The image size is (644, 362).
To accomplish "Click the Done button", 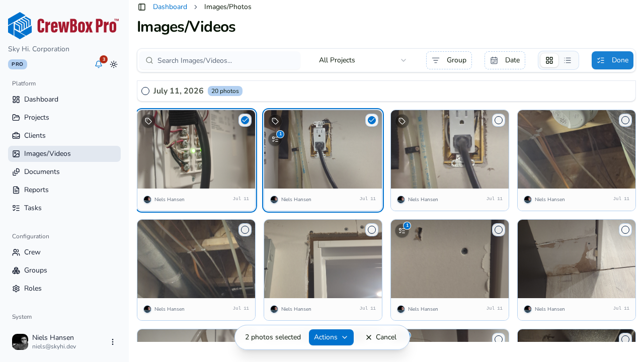I will [612, 60].
